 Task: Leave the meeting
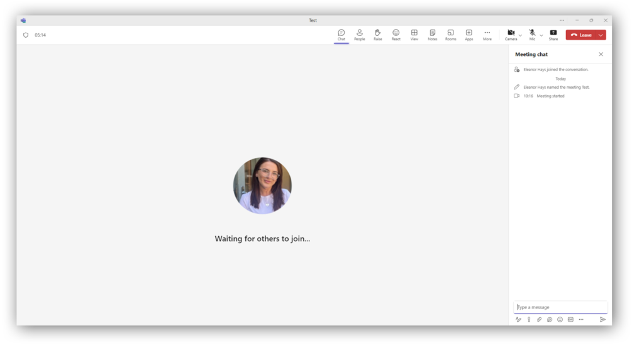tap(581, 35)
